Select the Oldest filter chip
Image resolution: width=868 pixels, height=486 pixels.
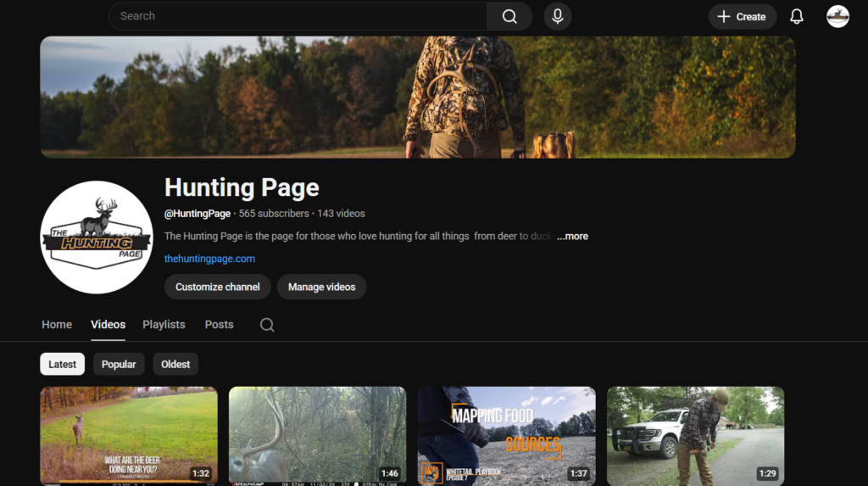175,364
